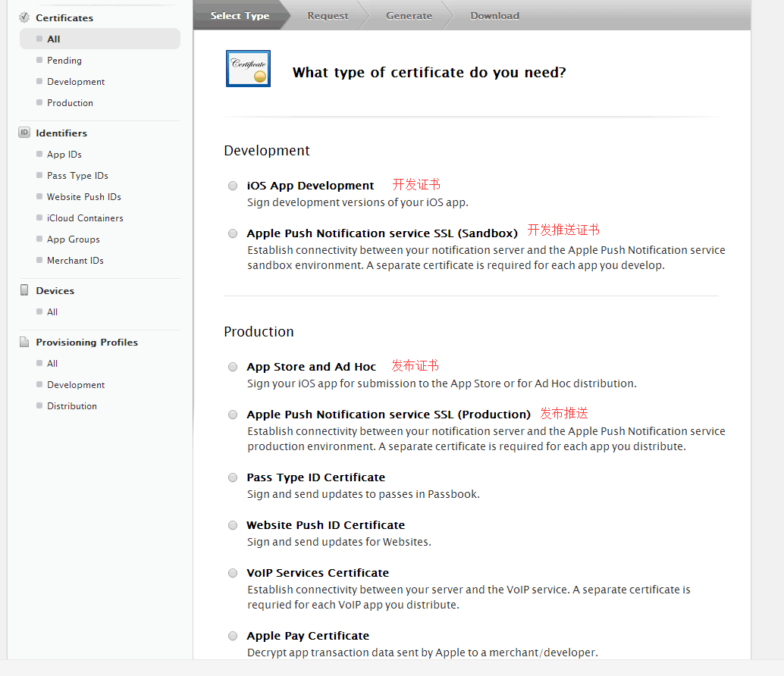Open App Groups

[x=74, y=239]
